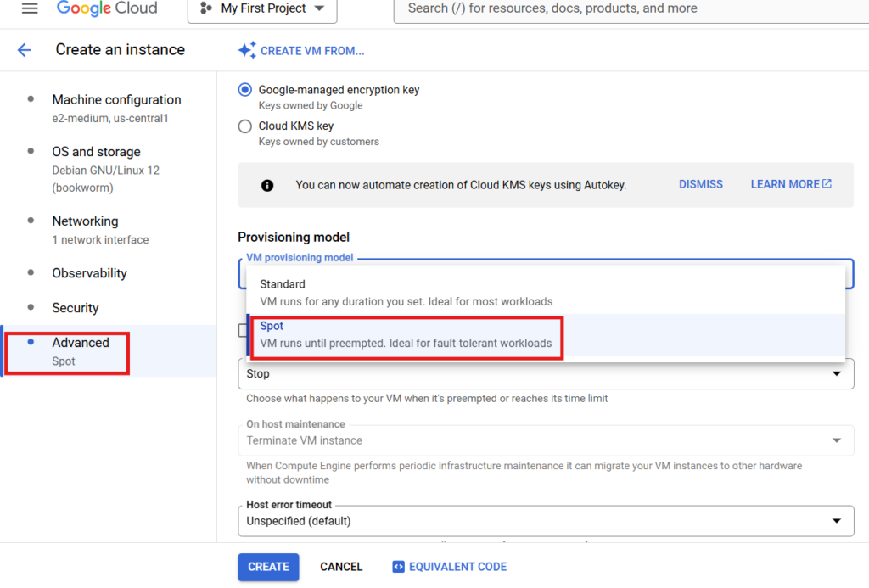Dismiss the Autokey notification

pos(700,184)
